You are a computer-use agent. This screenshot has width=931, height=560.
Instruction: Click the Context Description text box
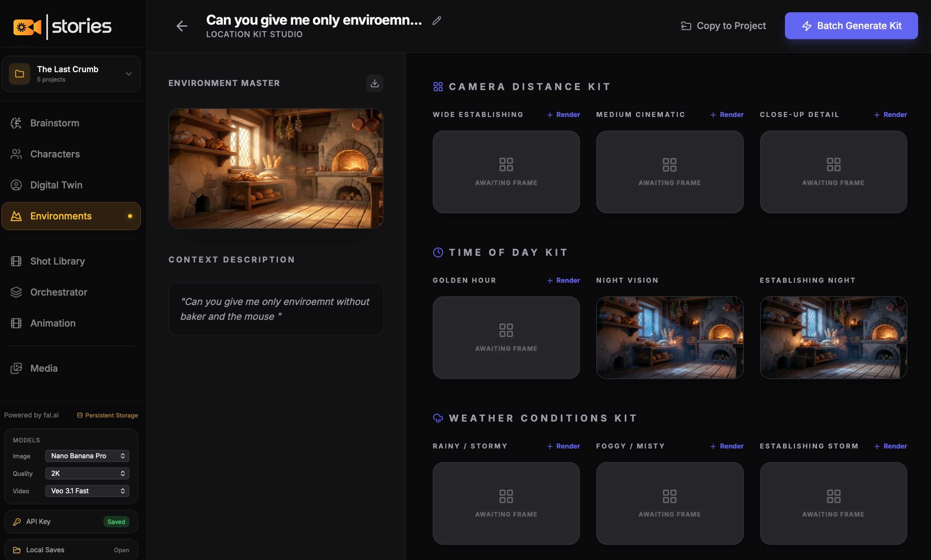click(276, 309)
